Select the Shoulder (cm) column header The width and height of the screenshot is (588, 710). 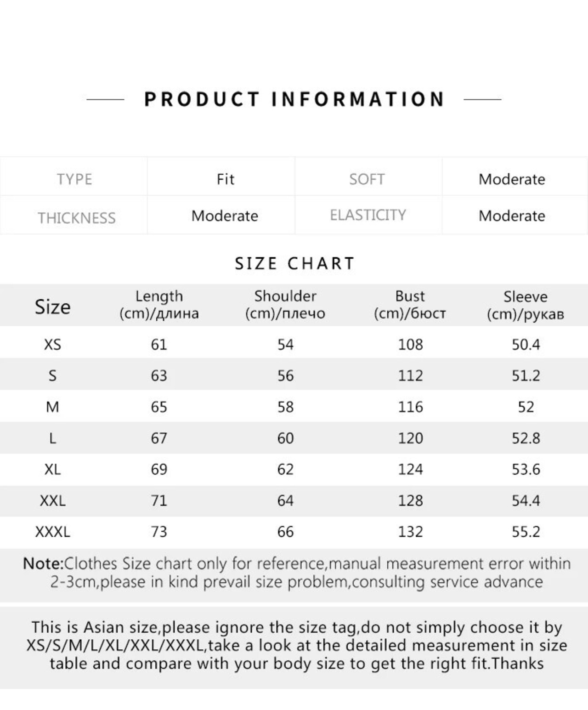(285, 305)
